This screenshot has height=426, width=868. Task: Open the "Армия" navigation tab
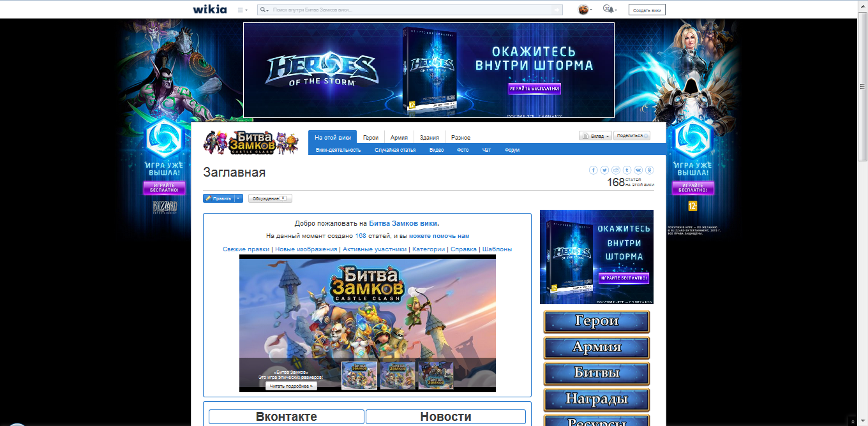[399, 138]
